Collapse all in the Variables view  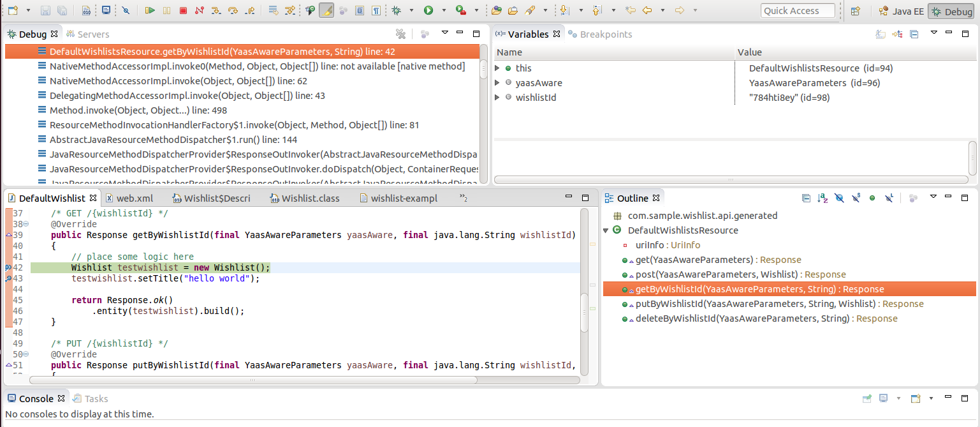click(x=914, y=34)
